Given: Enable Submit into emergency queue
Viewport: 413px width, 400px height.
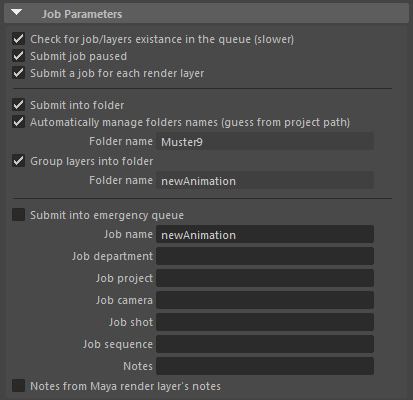Looking at the screenshot, I should pos(18,215).
